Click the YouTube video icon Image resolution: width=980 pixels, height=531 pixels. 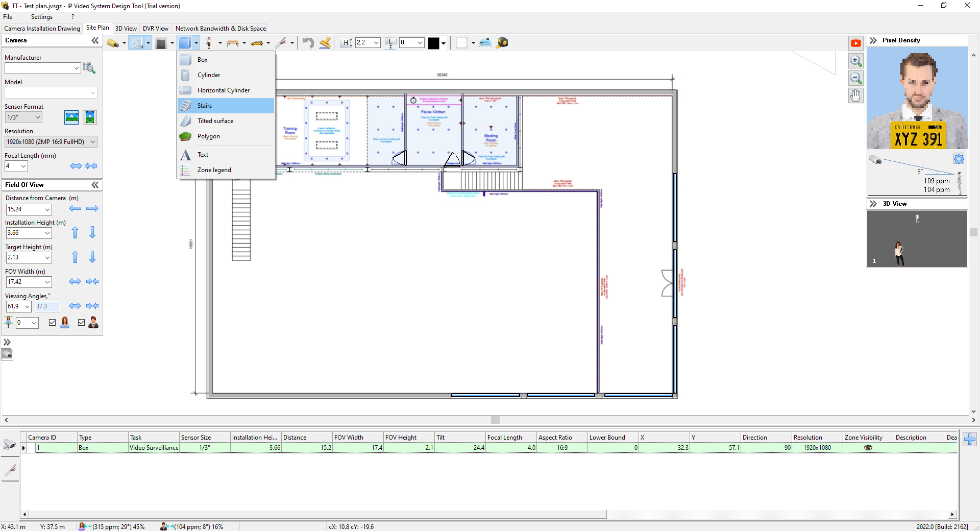pyautogui.click(x=856, y=43)
